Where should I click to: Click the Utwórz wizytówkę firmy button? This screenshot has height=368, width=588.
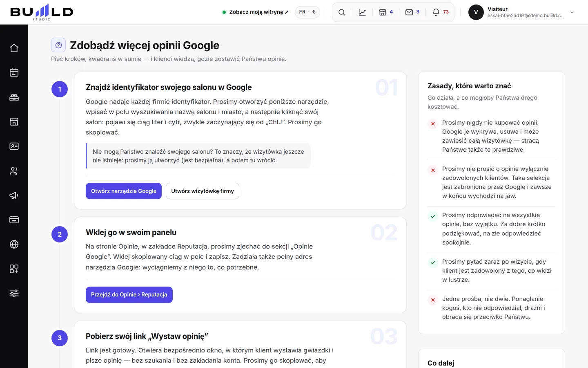click(x=203, y=191)
